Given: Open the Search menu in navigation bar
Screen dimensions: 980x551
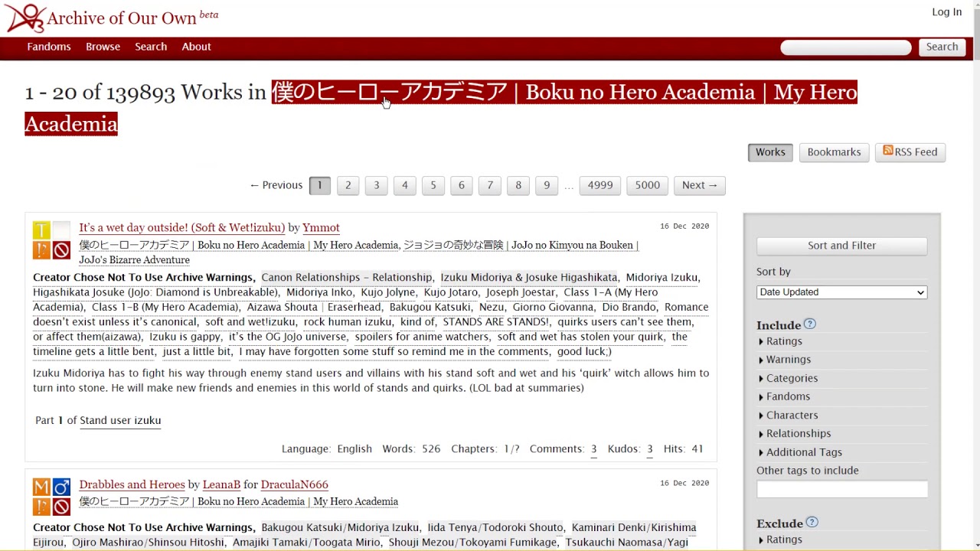Looking at the screenshot, I should coord(151,47).
